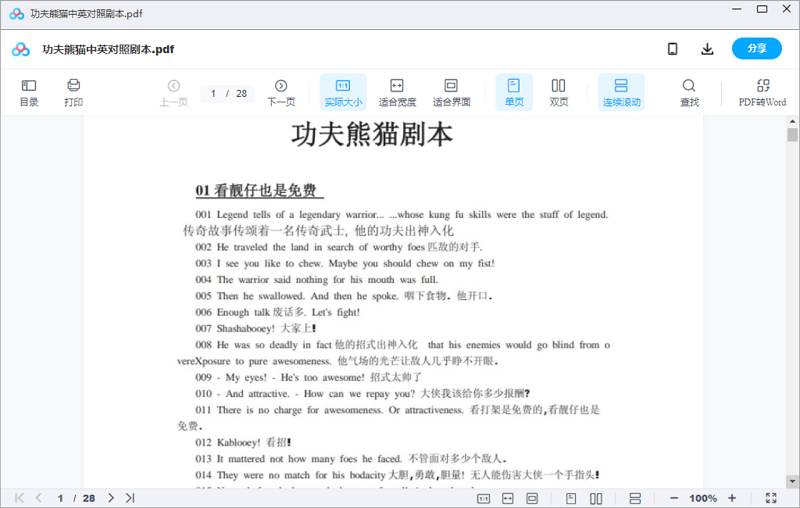Toggle 实际大小 actual size view
Screen dimensions: 800x508
point(343,93)
